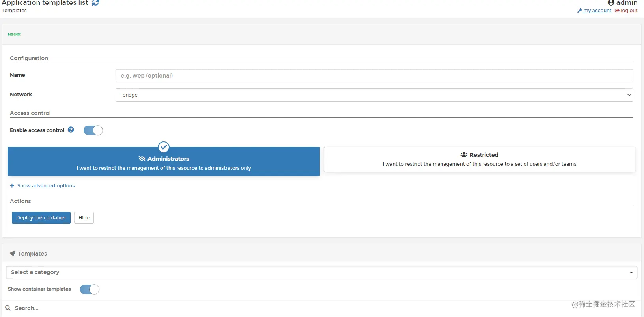Click the rocket icon beside Templates heading
The image size is (644, 317).
pos(13,254)
